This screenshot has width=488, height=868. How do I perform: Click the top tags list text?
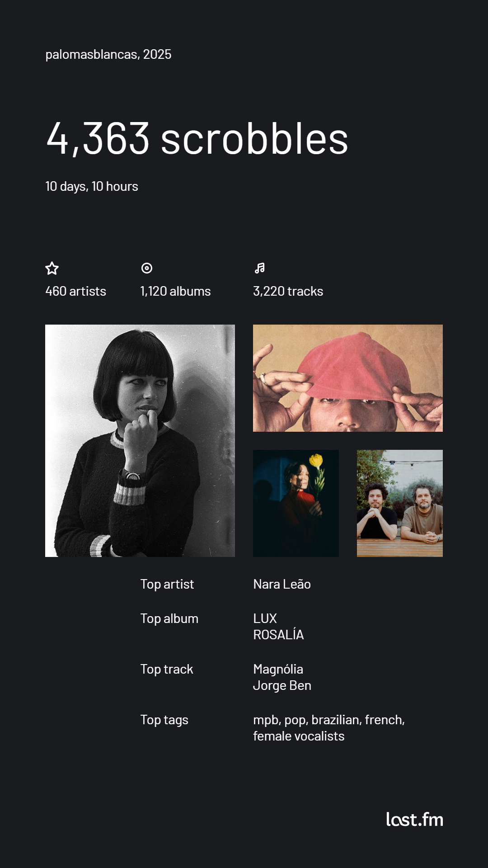328,728
